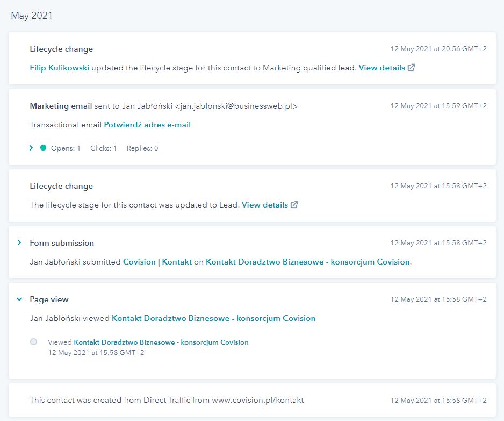504x421 pixels.
Task: Expand the Form submission entry
Action: coord(19,242)
